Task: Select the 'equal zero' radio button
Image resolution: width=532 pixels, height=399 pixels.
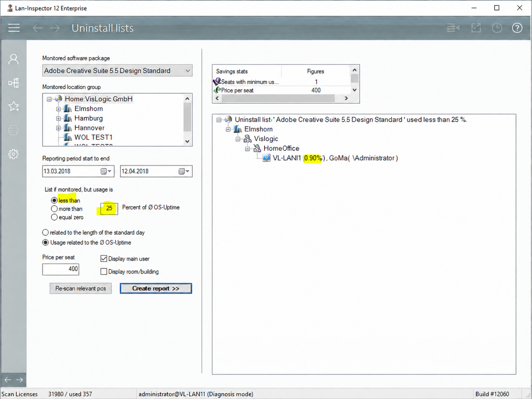Action: click(54, 217)
